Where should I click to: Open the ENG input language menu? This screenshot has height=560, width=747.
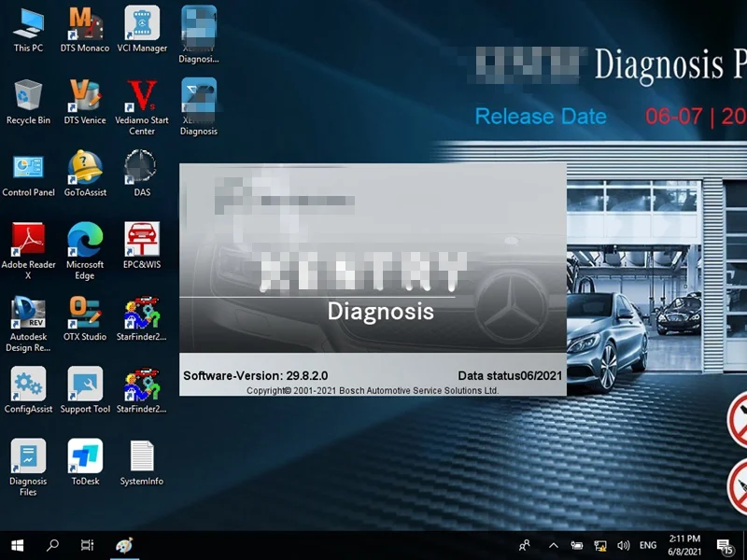click(x=648, y=545)
